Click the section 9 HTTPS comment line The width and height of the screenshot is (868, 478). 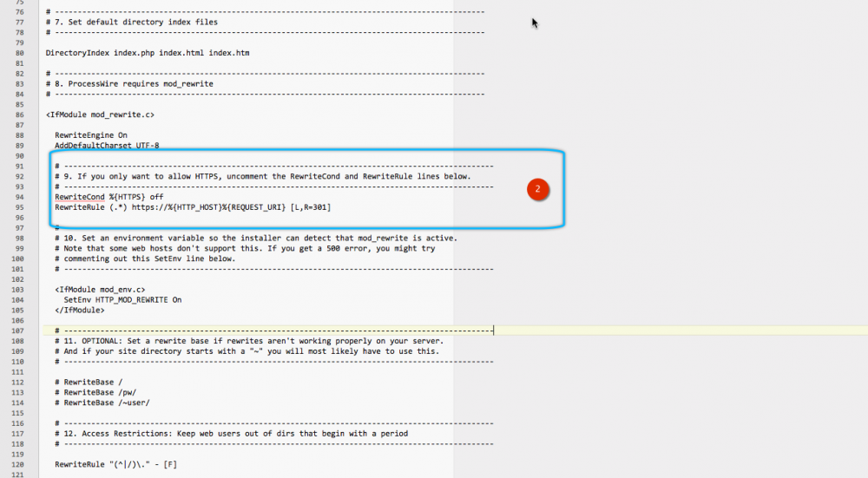262,176
